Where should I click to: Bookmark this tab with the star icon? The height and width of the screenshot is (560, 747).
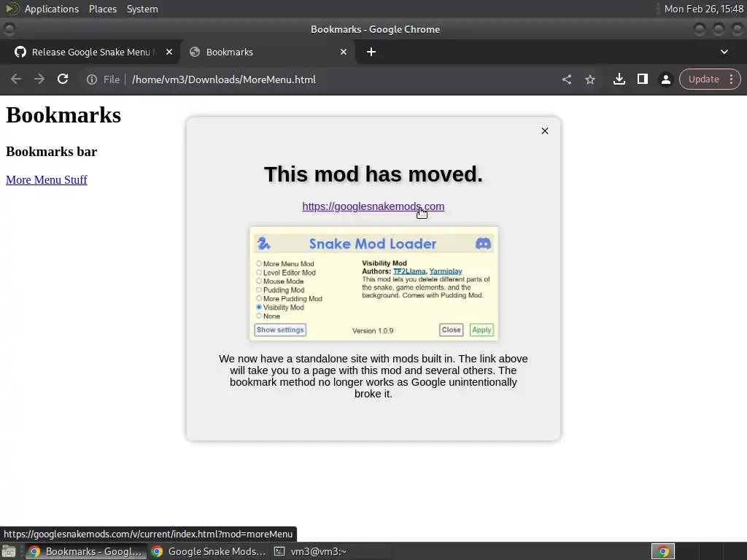pyautogui.click(x=589, y=79)
